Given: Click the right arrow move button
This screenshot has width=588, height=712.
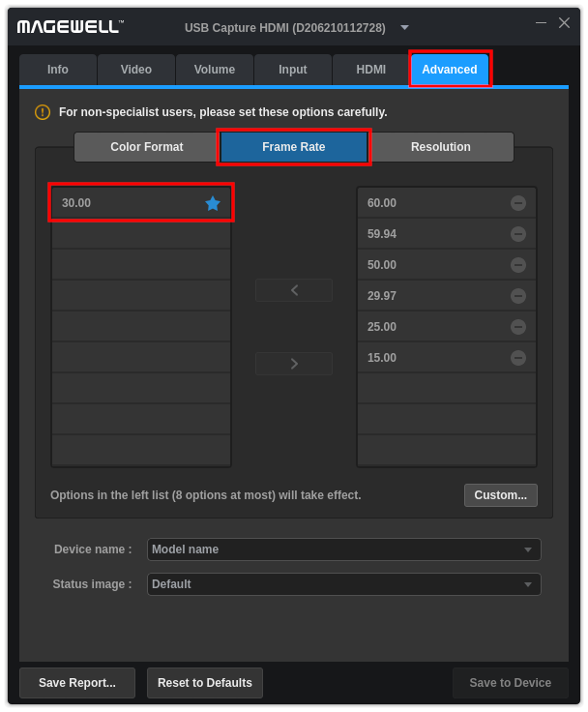Looking at the screenshot, I should tap(294, 364).
